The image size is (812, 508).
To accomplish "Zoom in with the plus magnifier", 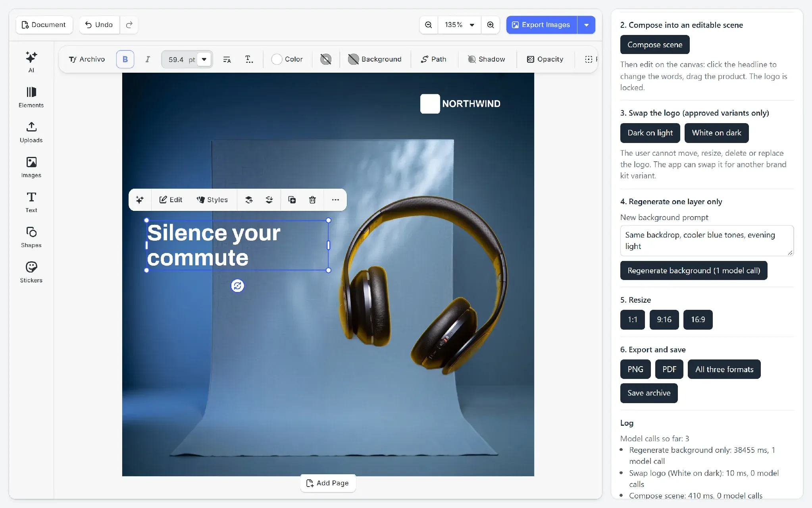I will (491, 25).
